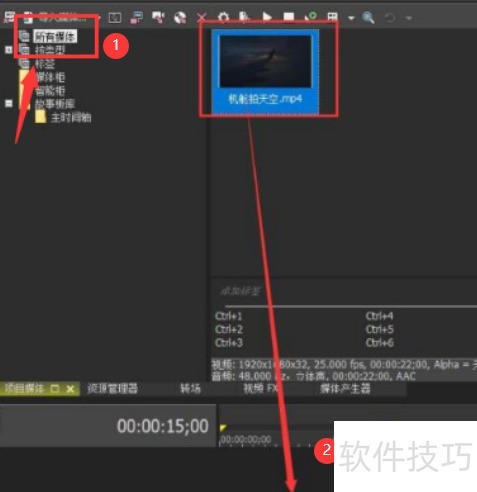Expand the 按类型 tree node

click(9, 50)
